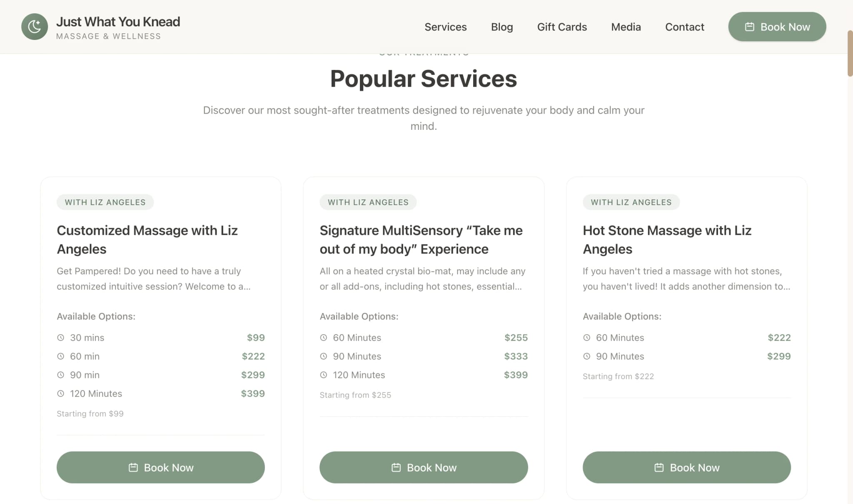Click the clock icon beside 60 min
853x504 pixels.
(61, 356)
